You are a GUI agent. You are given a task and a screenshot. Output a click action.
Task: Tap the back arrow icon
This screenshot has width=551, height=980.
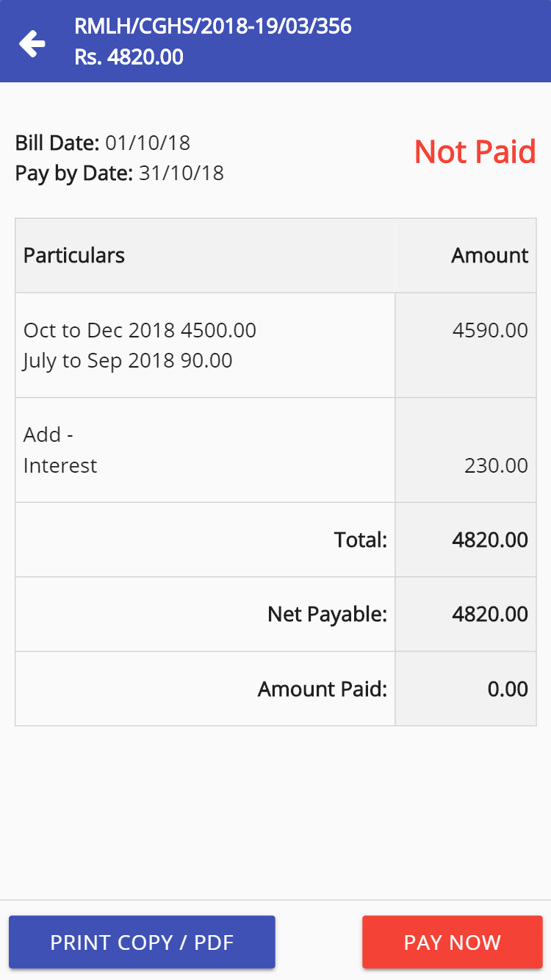(32, 43)
